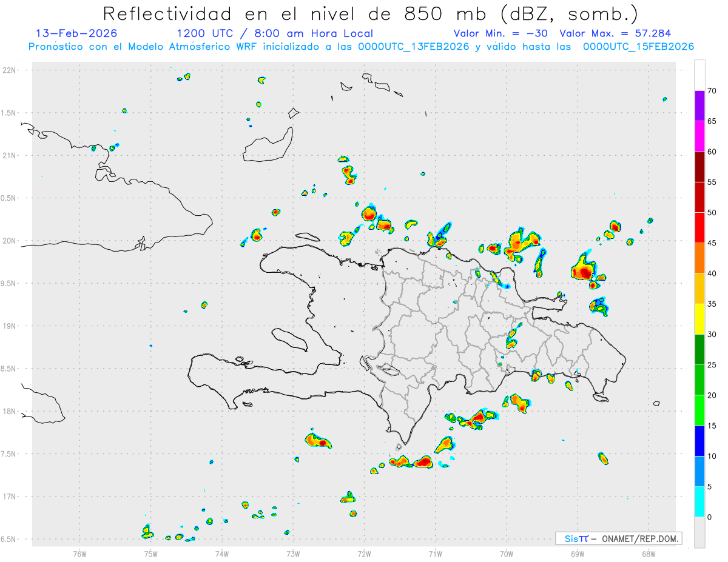
Task: Select the "35" colorbar tick label
Action: [712, 304]
